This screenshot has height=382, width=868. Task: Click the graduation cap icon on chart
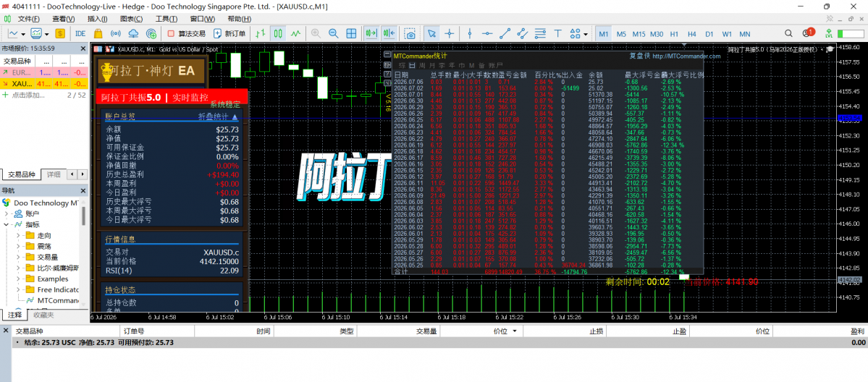coord(830,49)
